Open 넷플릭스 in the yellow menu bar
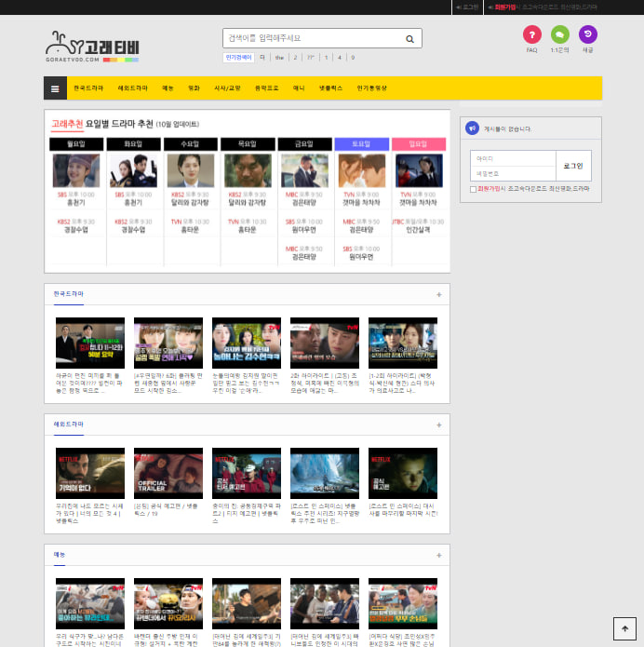Image resolution: width=644 pixels, height=647 pixels. pos(331,88)
